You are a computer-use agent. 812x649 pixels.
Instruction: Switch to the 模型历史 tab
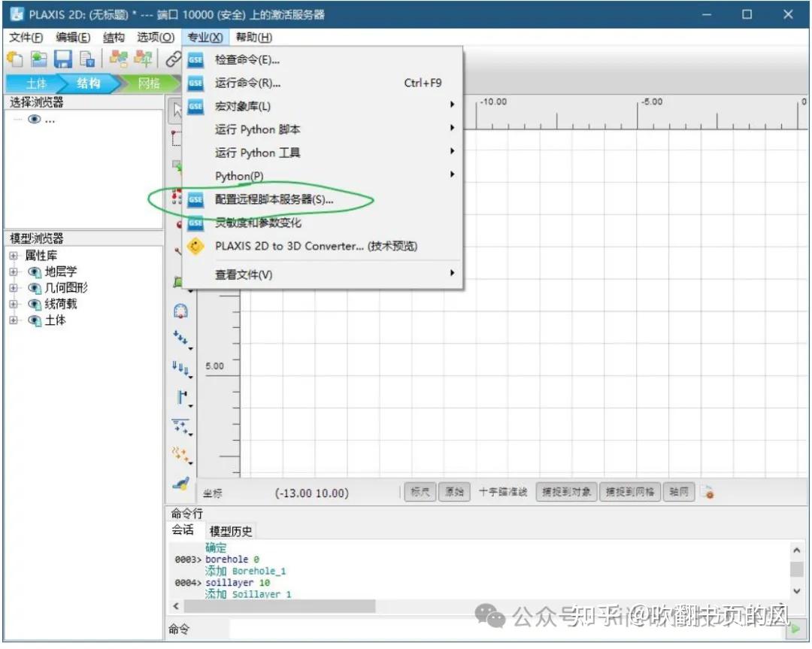(231, 531)
